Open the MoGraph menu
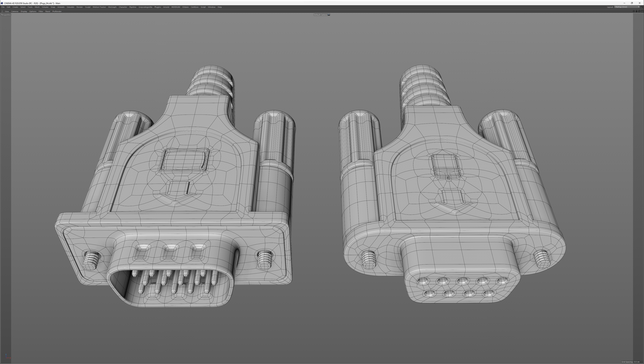 112,7
